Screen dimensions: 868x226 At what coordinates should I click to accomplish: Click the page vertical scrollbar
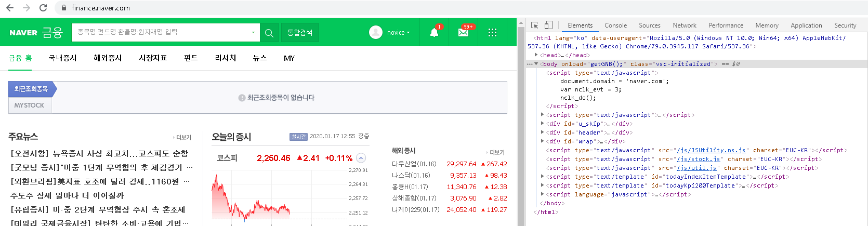coord(521,123)
